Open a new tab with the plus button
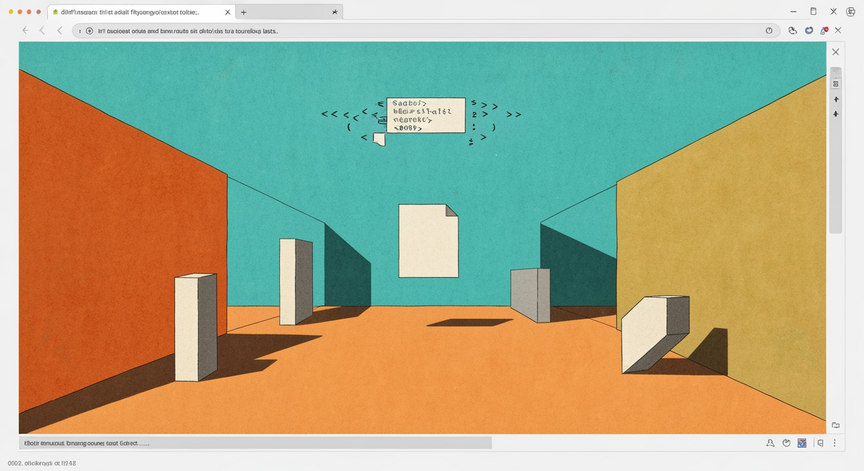864x471 pixels. [244, 12]
